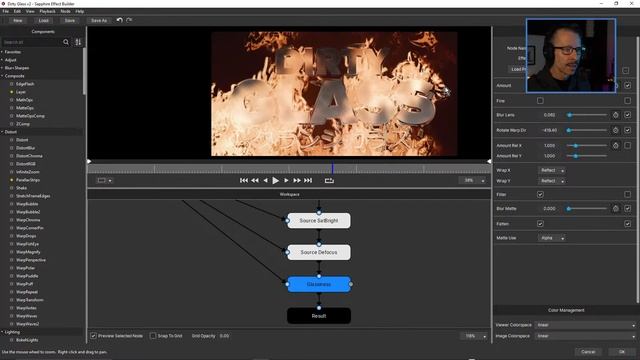The width and height of the screenshot is (640, 360).
Task: Toggle the publish checkbox on Rotate Warp Dir row
Action: coord(627,130)
